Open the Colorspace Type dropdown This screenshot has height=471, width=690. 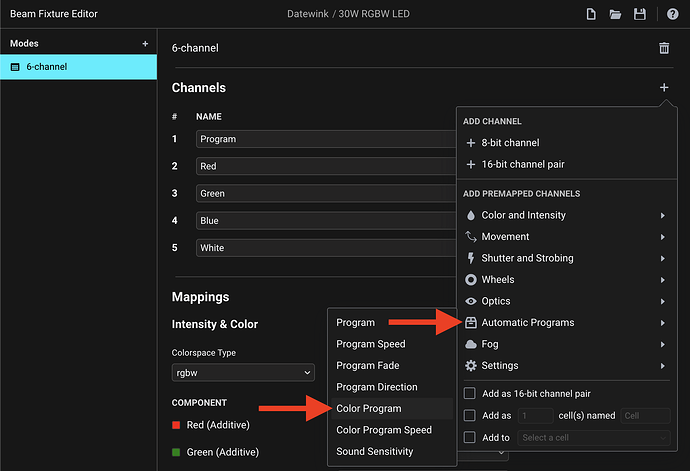click(243, 372)
